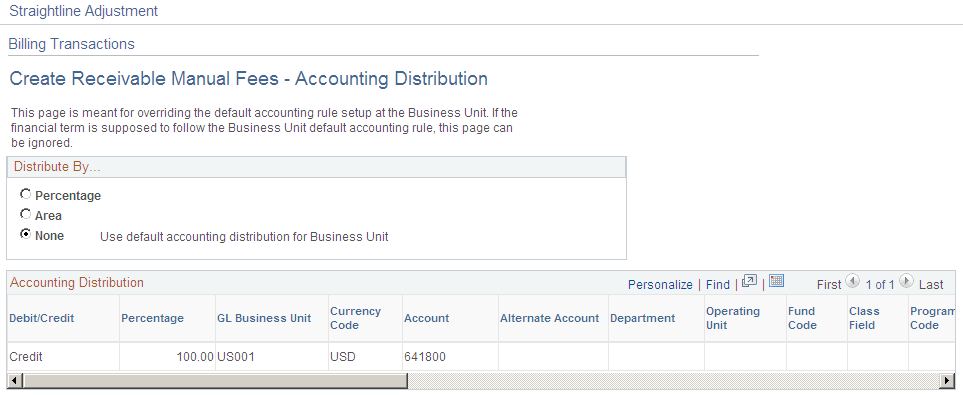This screenshot has height=395, width=963.
Task: Open the Straightline Adjustment section
Action: [x=84, y=11]
